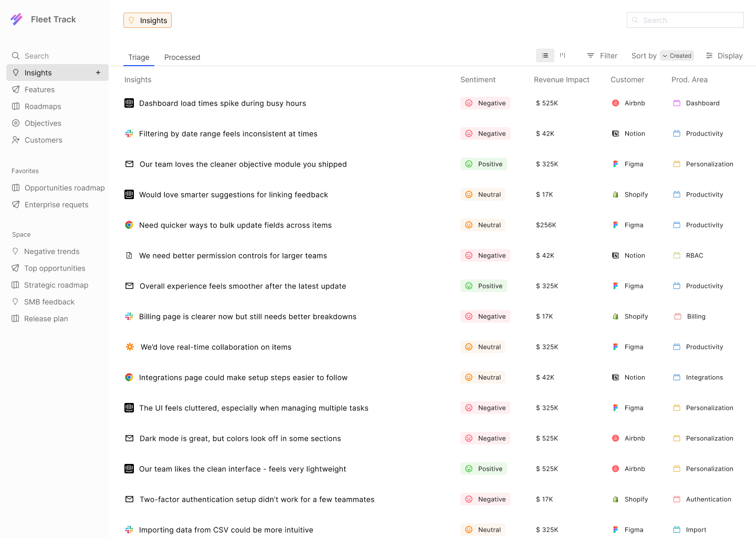
Task: Click the Neutral badge on bulk update row
Action: click(482, 225)
